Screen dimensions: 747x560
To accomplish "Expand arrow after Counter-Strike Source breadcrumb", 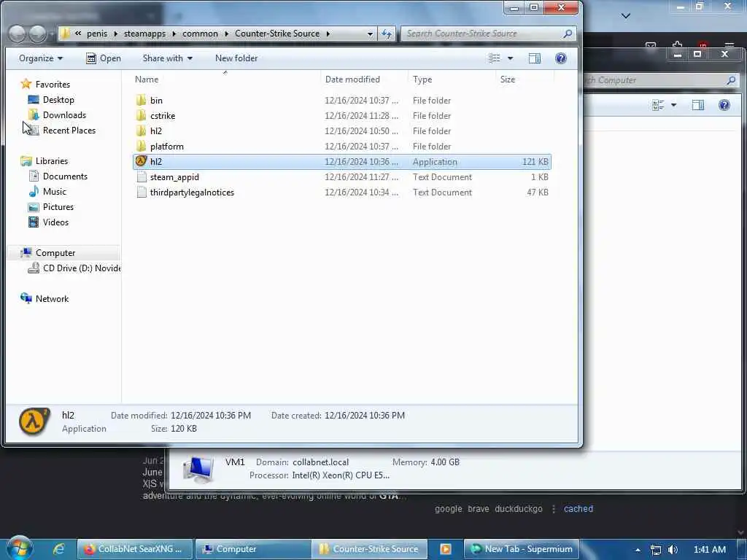I will [328, 34].
